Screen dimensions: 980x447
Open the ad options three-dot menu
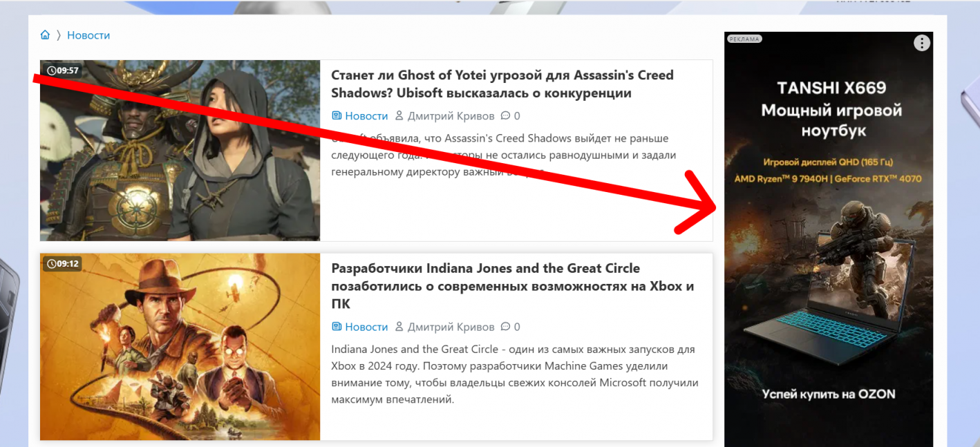tap(922, 43)
